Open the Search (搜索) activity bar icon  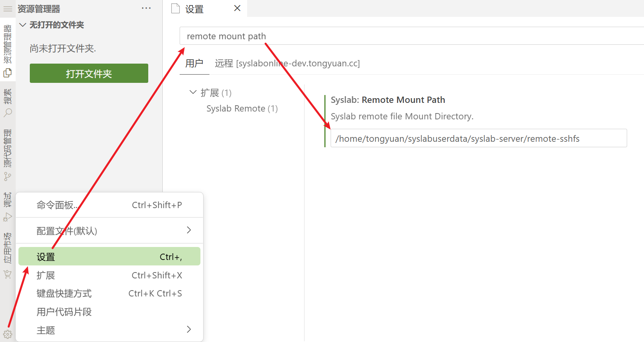(7, 113)
